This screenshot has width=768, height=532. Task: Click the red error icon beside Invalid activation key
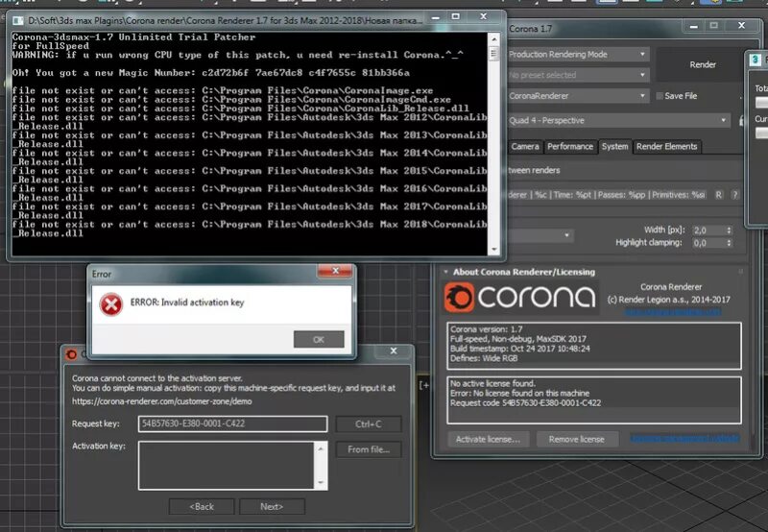tap(111, 304)
